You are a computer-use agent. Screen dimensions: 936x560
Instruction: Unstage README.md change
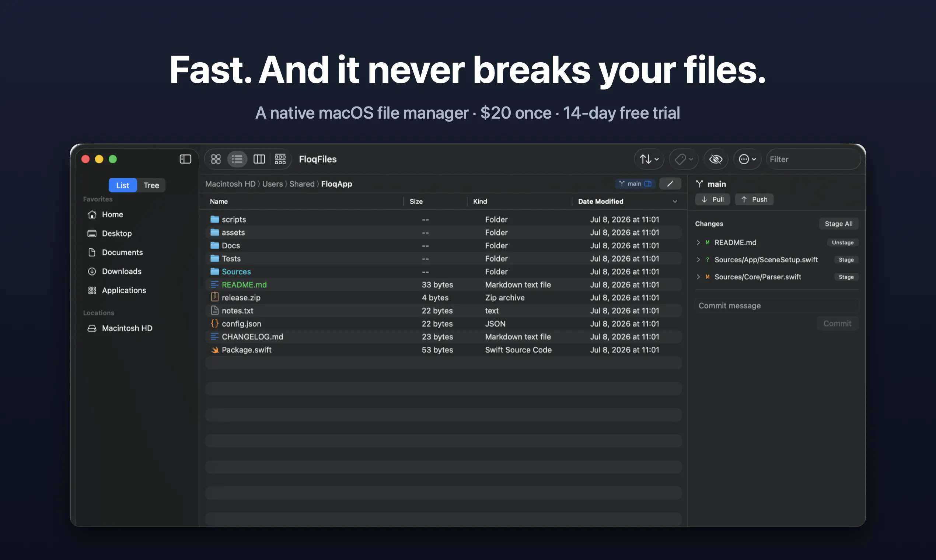tap(843, 243)
